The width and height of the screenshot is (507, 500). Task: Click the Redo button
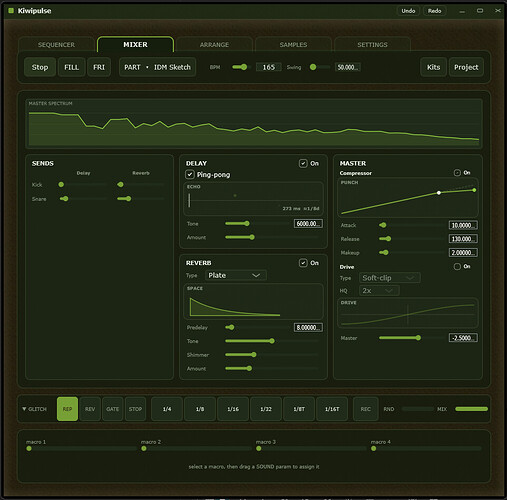coord(435,11)
